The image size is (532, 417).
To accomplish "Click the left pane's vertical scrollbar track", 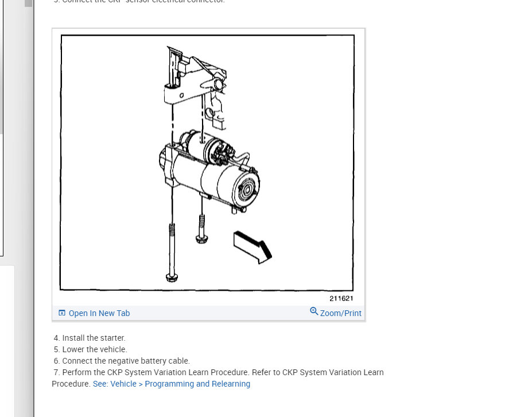I will 29,204.
